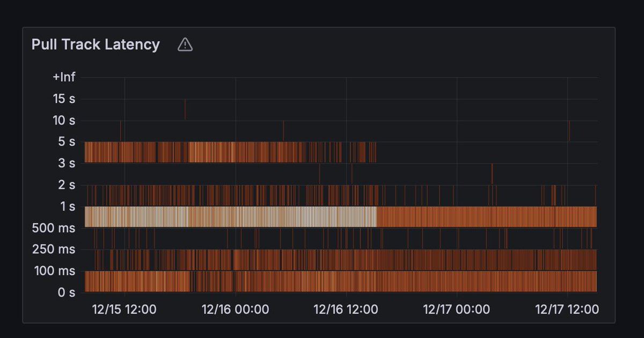
Task: Click the 1 s y-axis label
Action: 68,206
